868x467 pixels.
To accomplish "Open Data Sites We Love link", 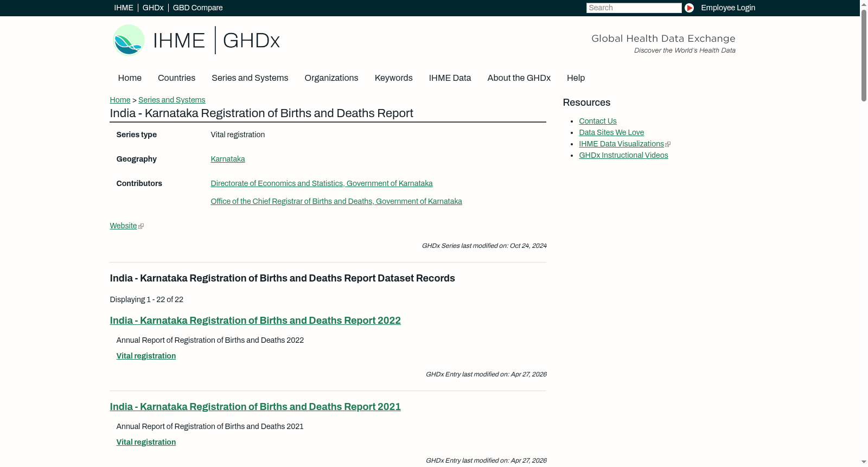I will coord(611,132).
